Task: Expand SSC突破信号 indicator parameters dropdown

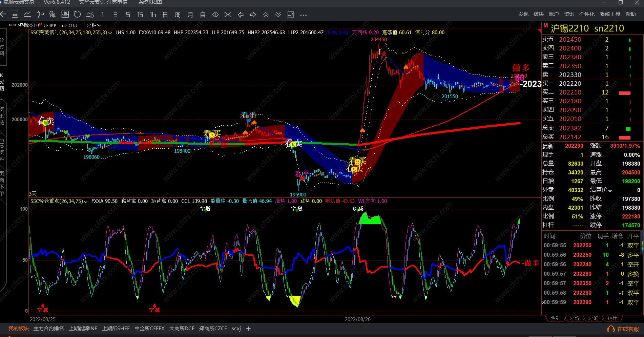Action: coord(110,33)
